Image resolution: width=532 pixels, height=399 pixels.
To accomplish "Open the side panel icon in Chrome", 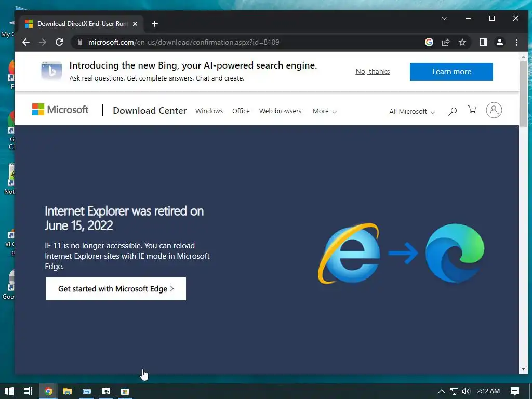I will click(x=483, y=42).
